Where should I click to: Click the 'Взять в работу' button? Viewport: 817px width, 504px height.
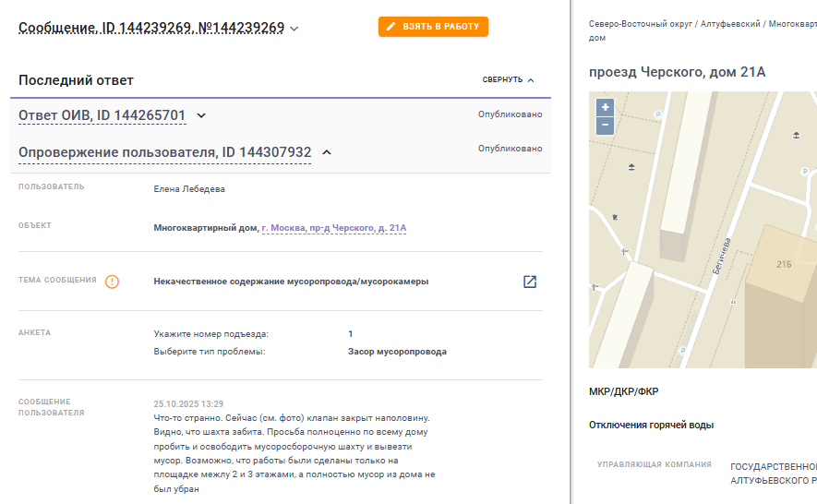[x=433, y=27]
